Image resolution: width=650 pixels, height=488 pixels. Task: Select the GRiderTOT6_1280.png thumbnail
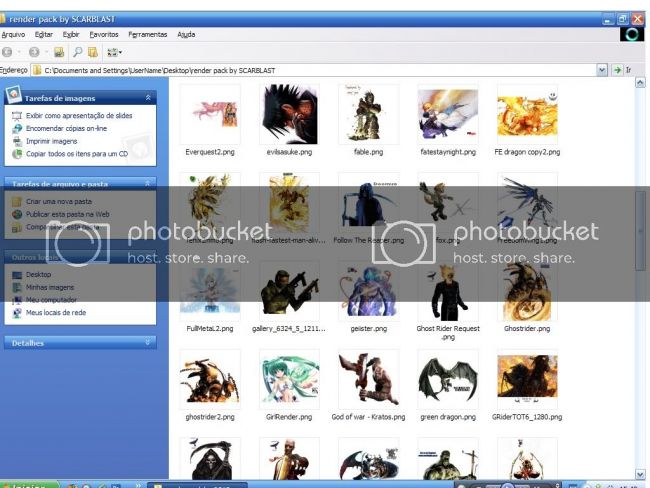tap(527, 379)
